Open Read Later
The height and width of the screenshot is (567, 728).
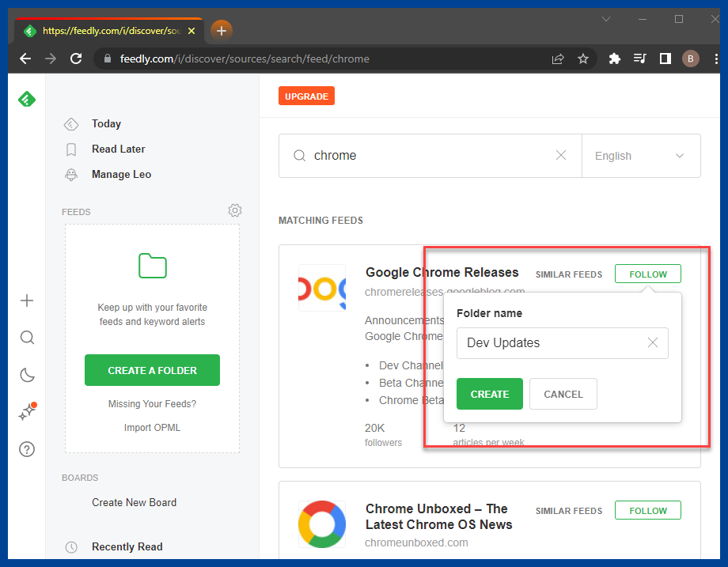tap(119, 149)
